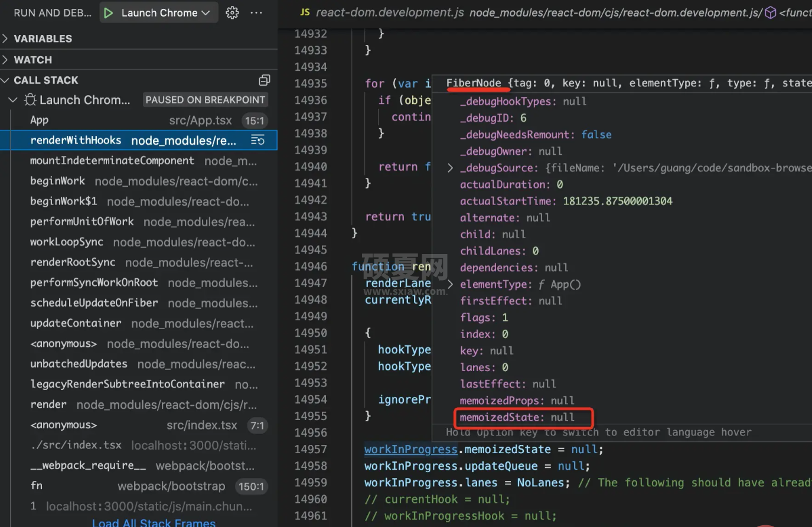Image resolution: width=812 pixels, height=527 pixels.
Task: Click the flags: 1 property
Action: (x=484, y=318)
